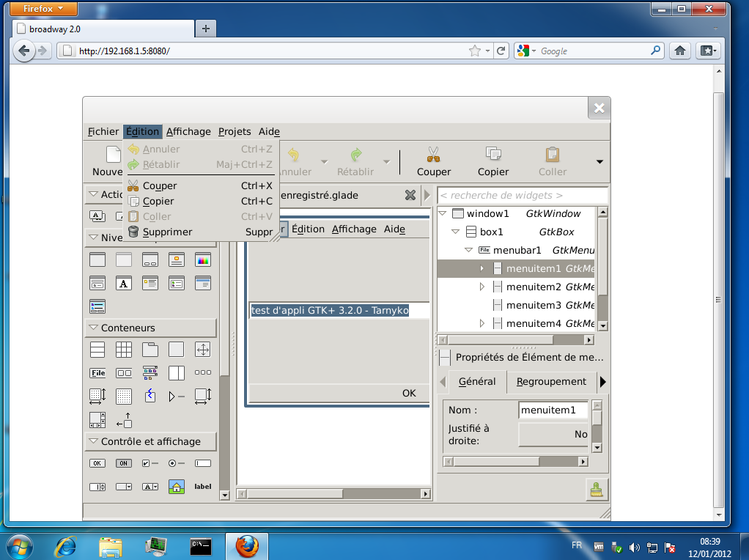749x560 pixels.
Task: Collapse window1 node in the widget tree
Action: coord(443,213)
